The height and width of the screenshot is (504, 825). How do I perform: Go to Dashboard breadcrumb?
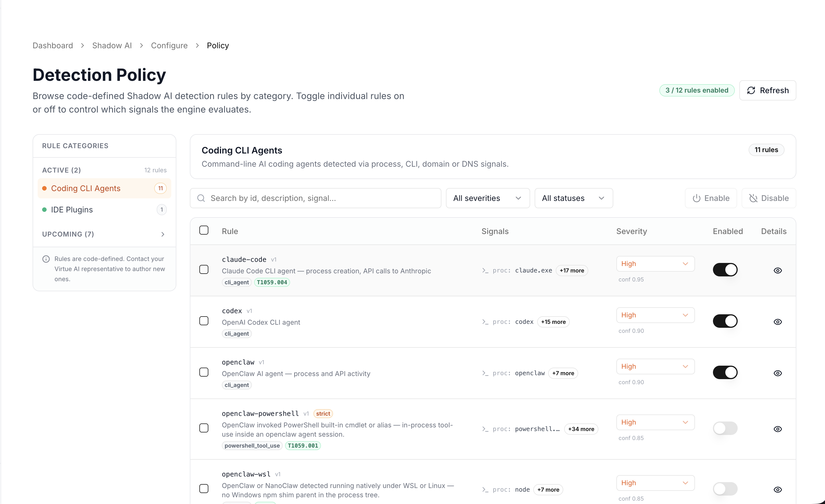pyautogui.click(x=53, y=45)
